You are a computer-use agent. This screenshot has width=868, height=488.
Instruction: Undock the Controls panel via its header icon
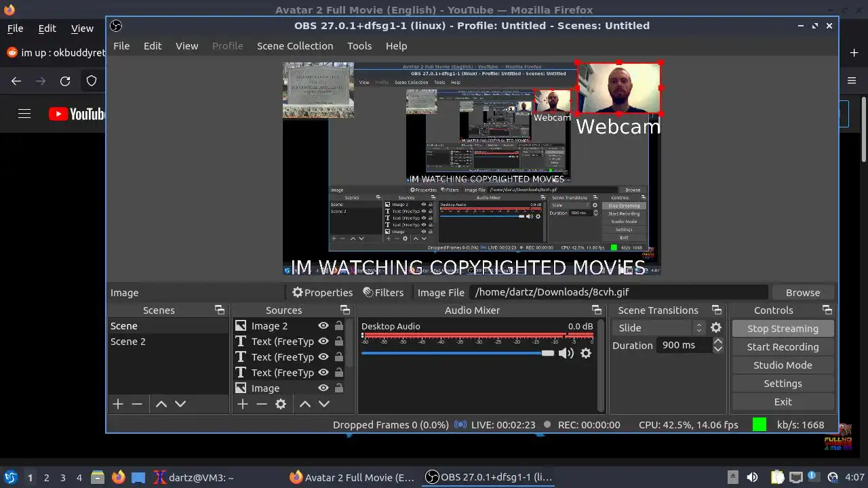tap(827, 310)
